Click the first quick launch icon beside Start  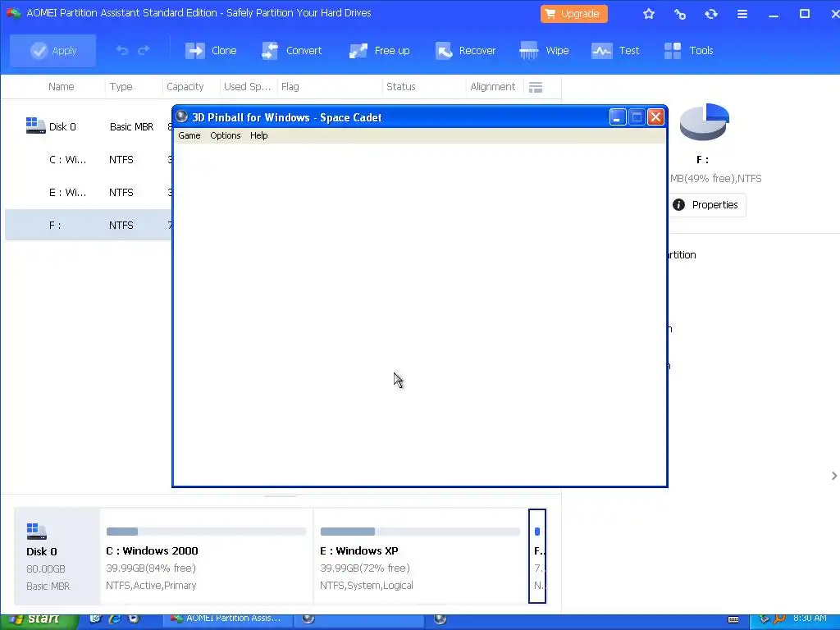[x=95, y=619]
